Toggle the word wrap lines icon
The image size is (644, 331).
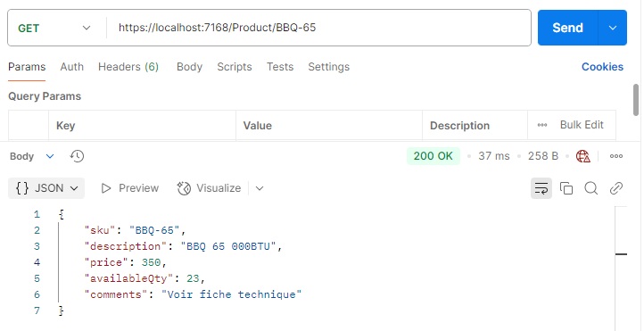pos(541,188)
